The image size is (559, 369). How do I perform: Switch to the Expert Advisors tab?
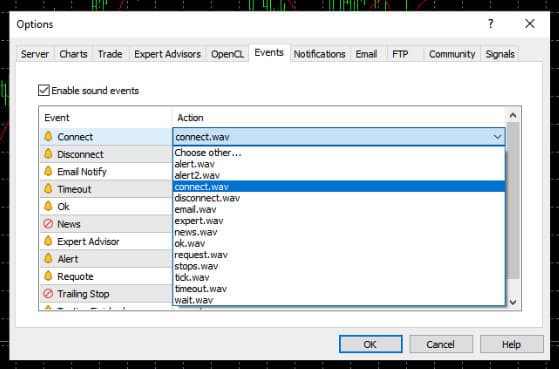point(167,54)
